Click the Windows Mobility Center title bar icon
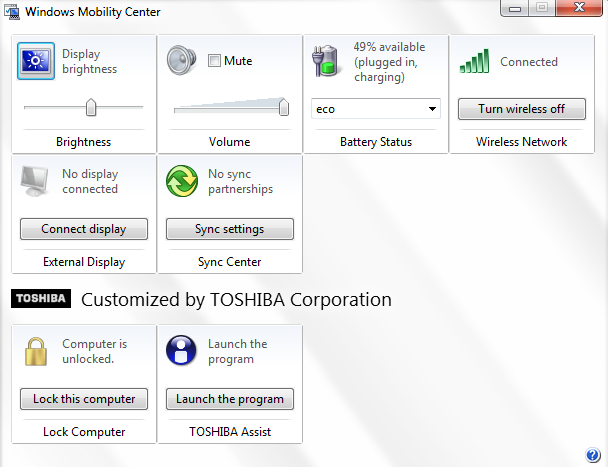The height and width of the screenshot is (467, 608). (x=12, y=12)
